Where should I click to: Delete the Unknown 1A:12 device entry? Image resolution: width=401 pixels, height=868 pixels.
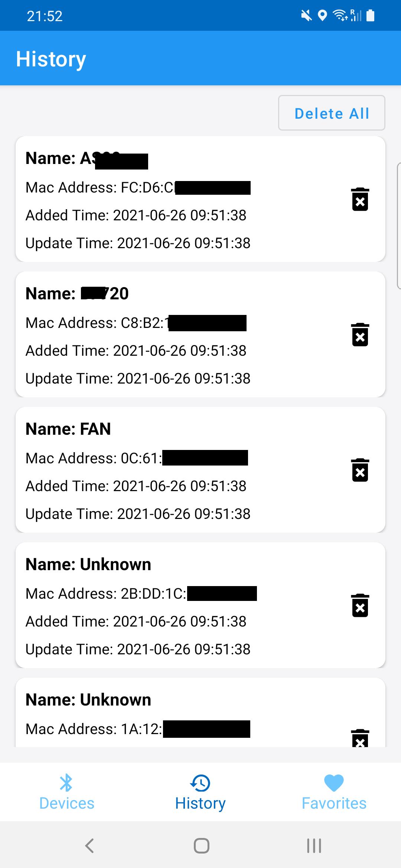[x=360, y=738]
